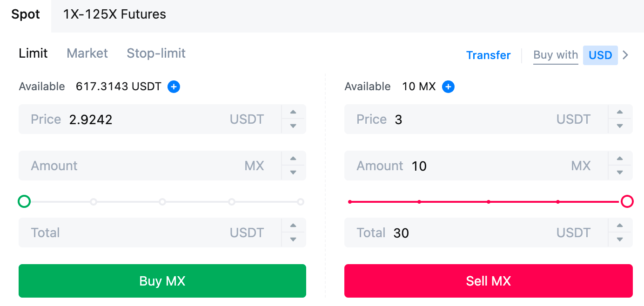Screen dimensions: 644x306
Task: Choose the Stop-limit order type
Action: click(156, 53)
